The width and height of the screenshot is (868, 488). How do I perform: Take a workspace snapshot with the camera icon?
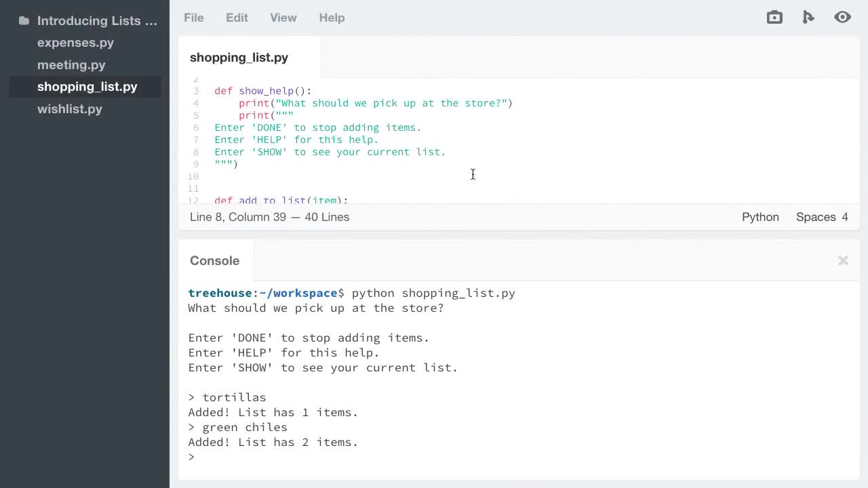click(x=774, y=17)
